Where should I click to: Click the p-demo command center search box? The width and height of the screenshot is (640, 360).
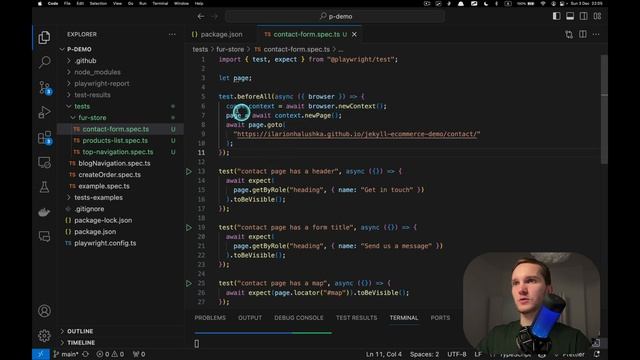point(335,16)
